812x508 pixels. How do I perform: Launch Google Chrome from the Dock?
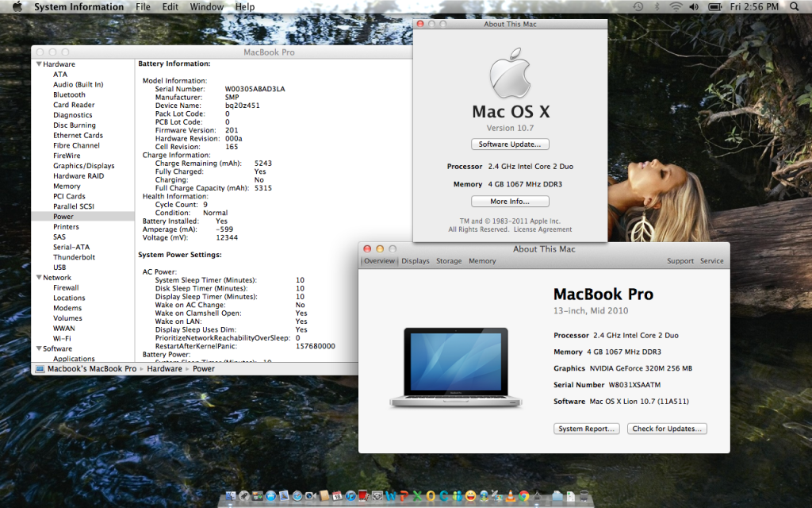524,496
